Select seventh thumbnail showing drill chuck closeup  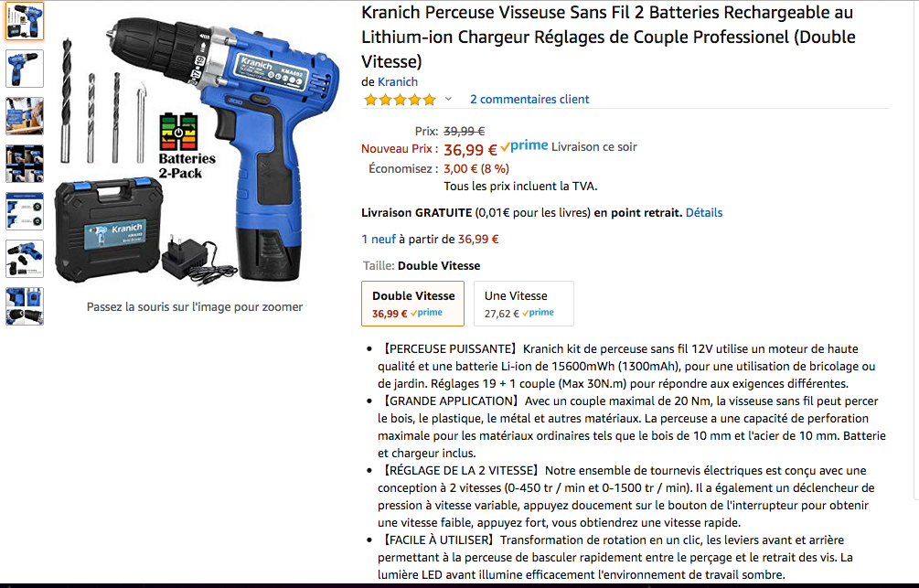pos(25,306)
